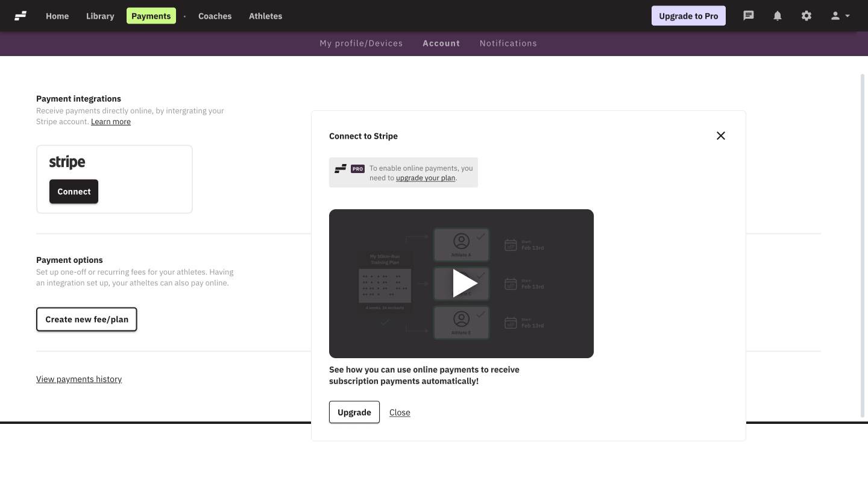Click the checkmark beside Athlete E
Viewport: 868px width, 483px height.
tap(482, 314)
